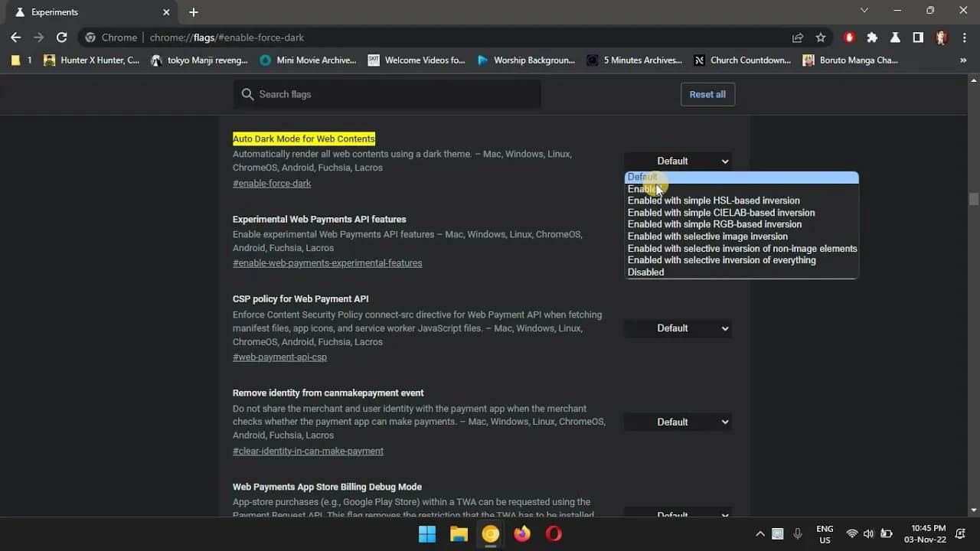980x551 pixels.
Task: Launch Firefox from the taskbar
Action: [x=522, y=534]
